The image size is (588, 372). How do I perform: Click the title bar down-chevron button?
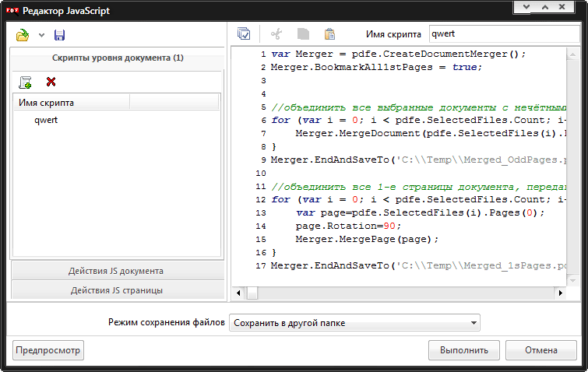click(526, 7)
